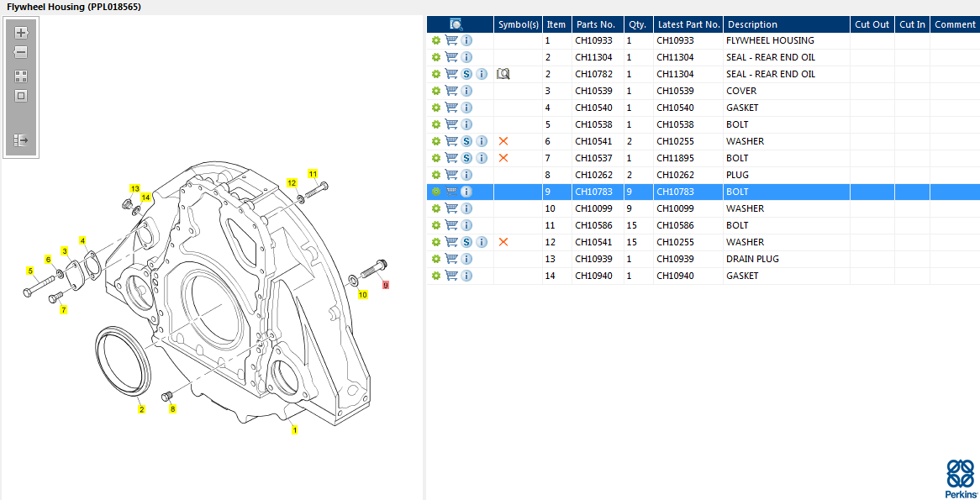Image resolution: width=980 pixels, height=500 pixels.
Task: Click callout 2 near the oil seal
Action: (x=141, y=409)
